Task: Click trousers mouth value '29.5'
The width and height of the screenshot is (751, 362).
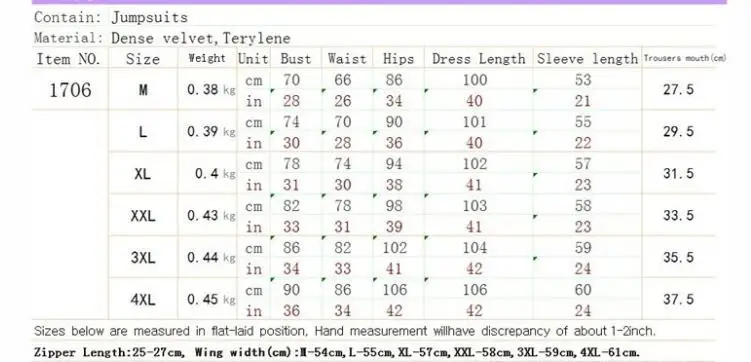Action: pyautogui.click(x=678, y=132)
